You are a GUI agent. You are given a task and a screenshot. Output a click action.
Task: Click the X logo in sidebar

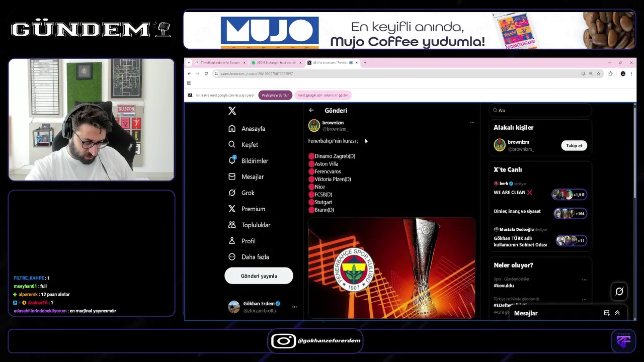[x=232, y=111]
